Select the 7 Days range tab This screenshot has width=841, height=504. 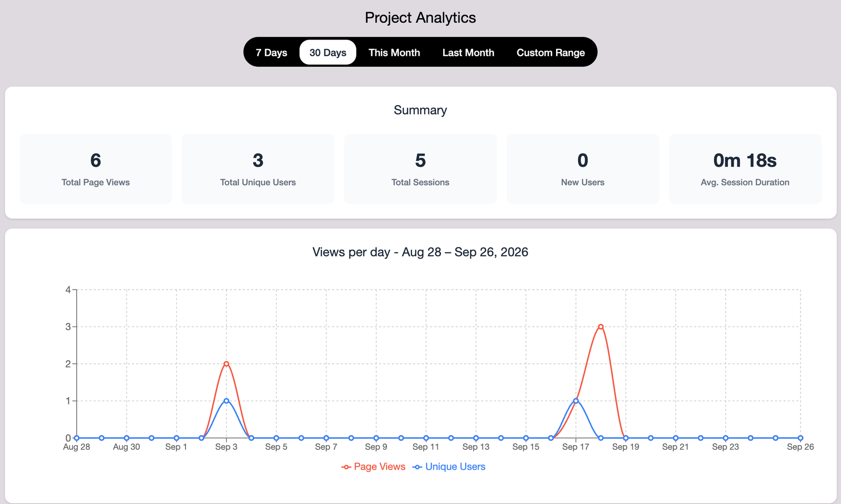271,53
